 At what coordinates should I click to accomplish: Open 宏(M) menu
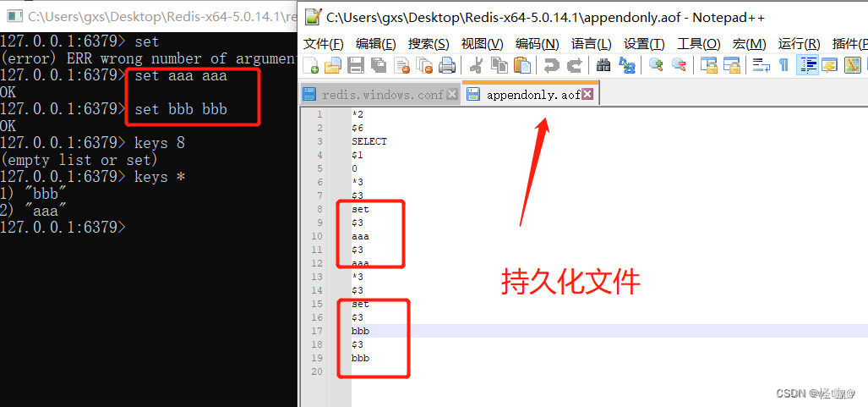click(749, 44)
